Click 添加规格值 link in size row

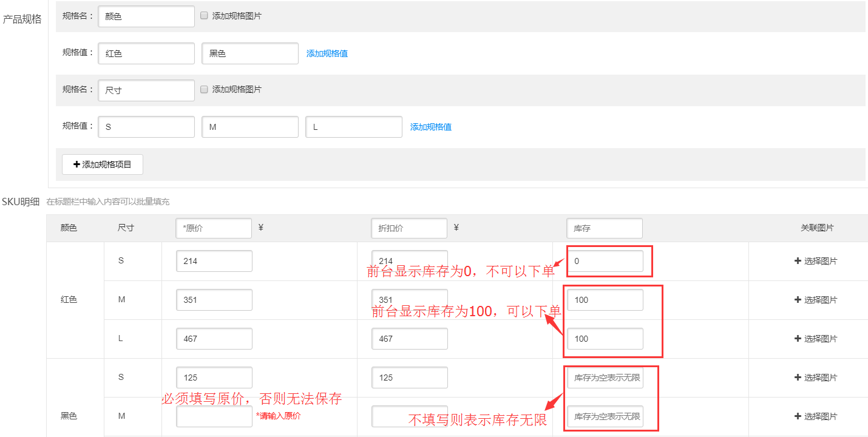(430, 127)
